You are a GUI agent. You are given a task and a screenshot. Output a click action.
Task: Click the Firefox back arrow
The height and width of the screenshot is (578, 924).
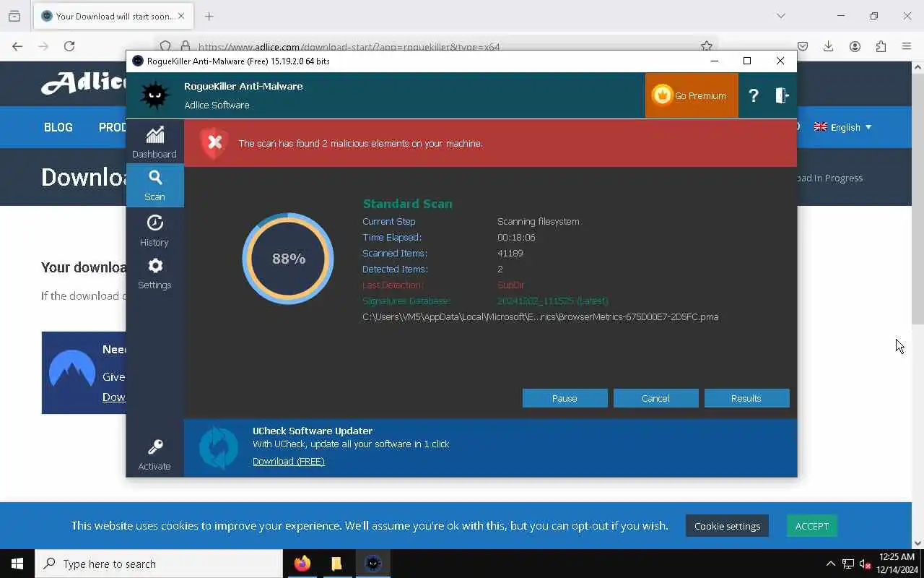pos(17,46)
